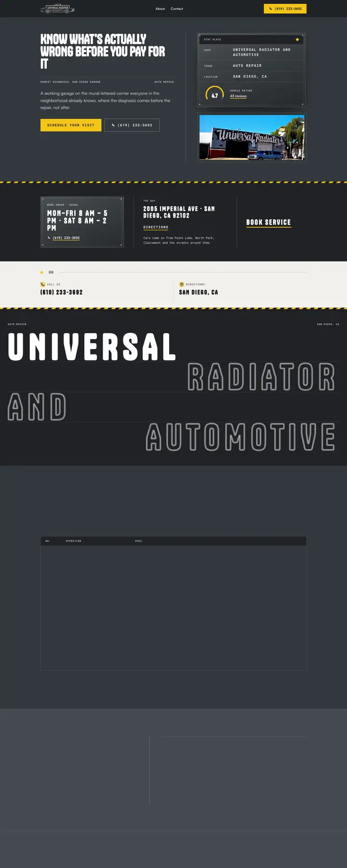Image resolution: width=347 pixels, height=868 pixels.
Task: Click San Diego, CA under Directions label
Action: [x=199, y=292]
